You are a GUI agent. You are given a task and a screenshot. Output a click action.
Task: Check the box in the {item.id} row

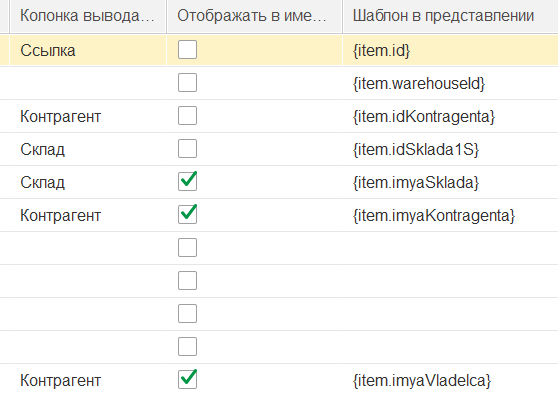tap(188, 49)
